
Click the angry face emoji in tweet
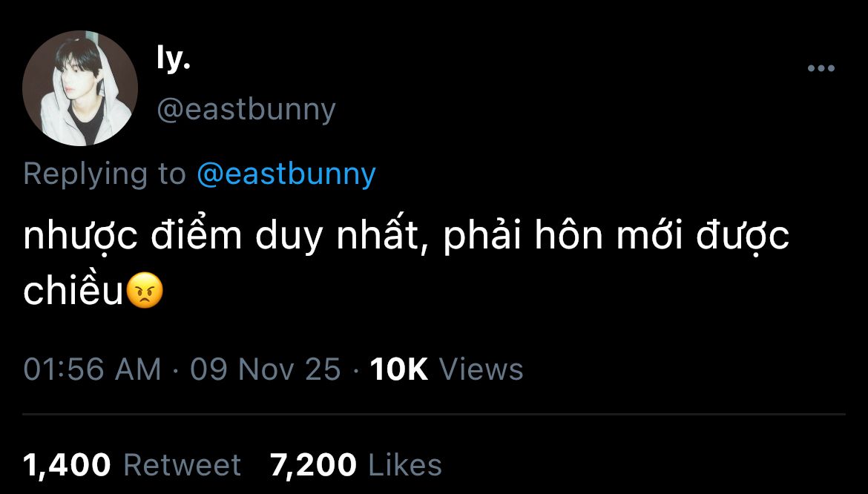tap(145, 292)
